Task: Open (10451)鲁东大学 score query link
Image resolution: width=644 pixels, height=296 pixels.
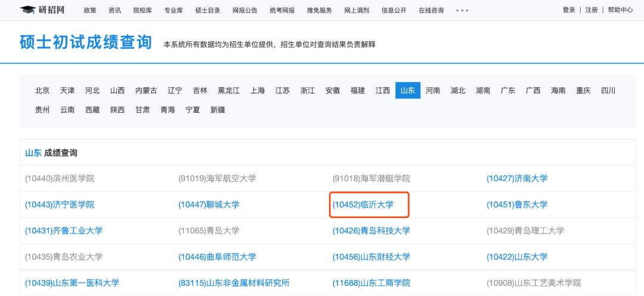Action: point(517,204)
